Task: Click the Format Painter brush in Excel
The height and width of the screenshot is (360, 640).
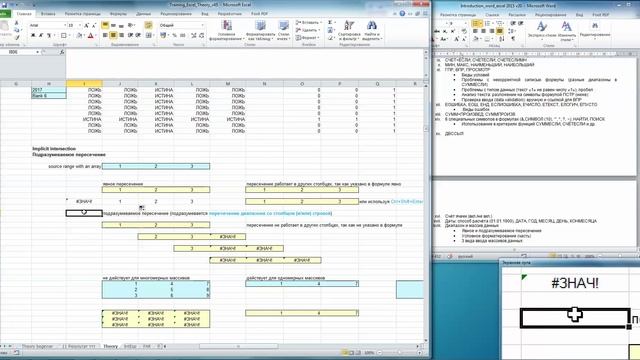Action: tap(17, 37)
